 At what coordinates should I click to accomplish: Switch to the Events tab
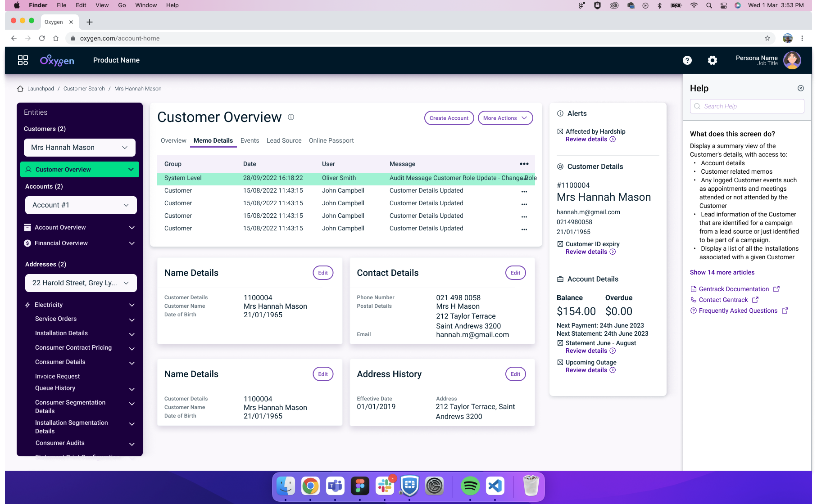pyautogui.click(x=250, y=140)
